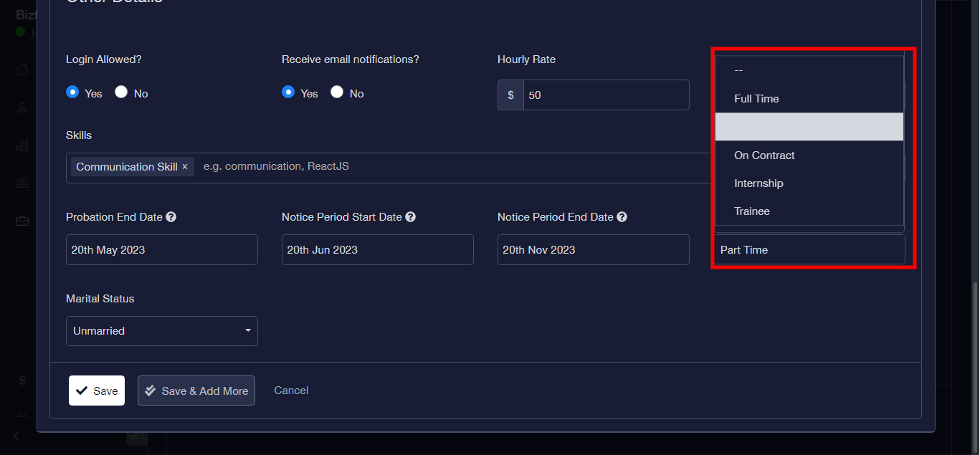Click the Part Time employment type field
980x455 pixels.
809,250
